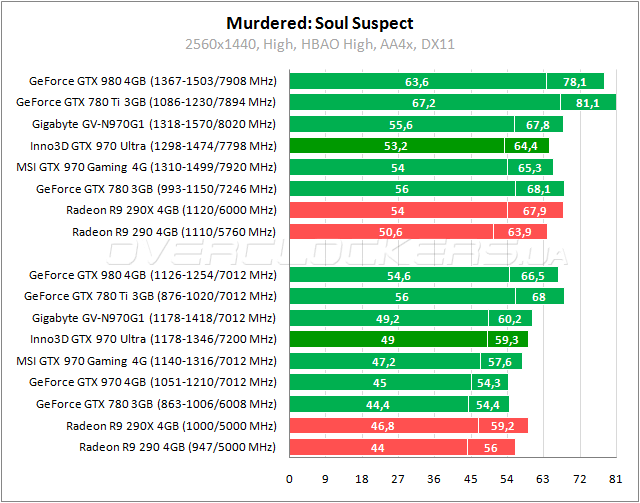Select label 'Radeon R9 290 4GB (947/5000 MHz)'
640x503 pixels.
(x=178, y=447)
